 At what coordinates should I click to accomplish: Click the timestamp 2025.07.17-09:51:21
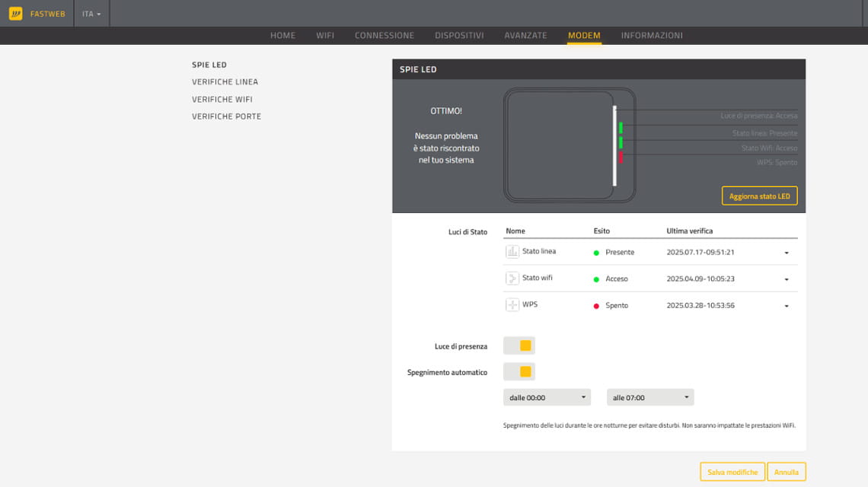(700, 253)
